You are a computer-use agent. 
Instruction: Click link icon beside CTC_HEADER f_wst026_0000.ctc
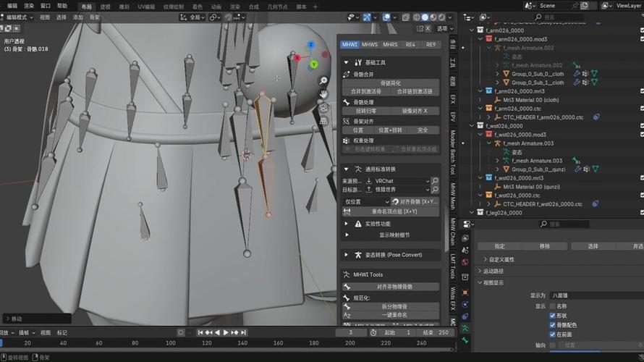click(595, 203)
